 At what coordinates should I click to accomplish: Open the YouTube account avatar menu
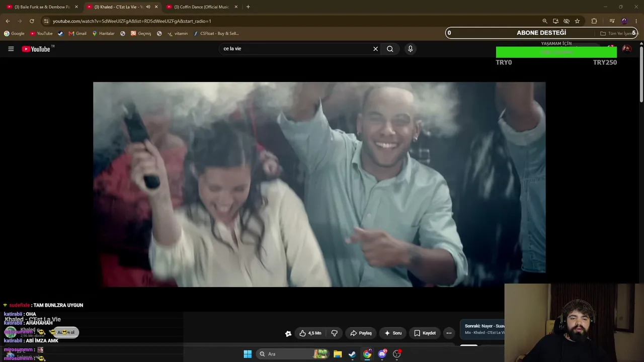pos(626,49)
